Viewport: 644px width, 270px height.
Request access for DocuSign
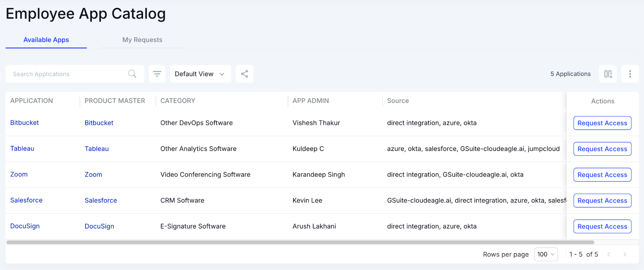pos(602,226)
